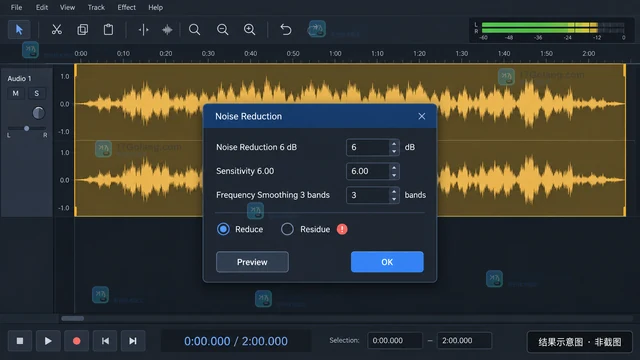Click the 1:30 mark on timeline ruler

click(462, 53)
